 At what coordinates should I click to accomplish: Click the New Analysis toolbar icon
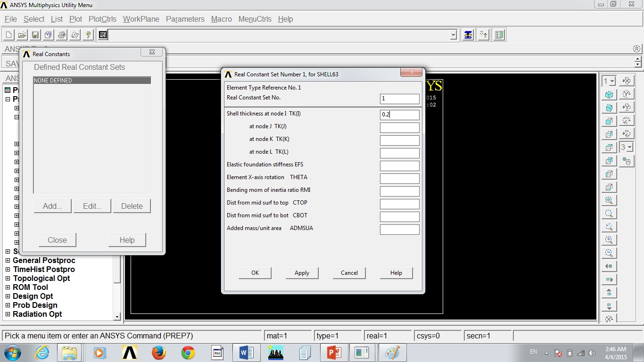9,35
